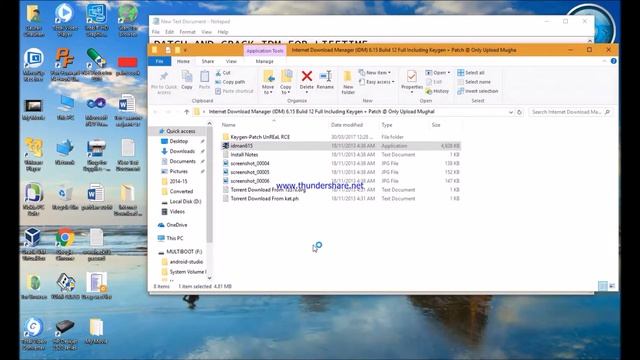Open the New item dropdown

pyautogui.click(x=374, y=73)
